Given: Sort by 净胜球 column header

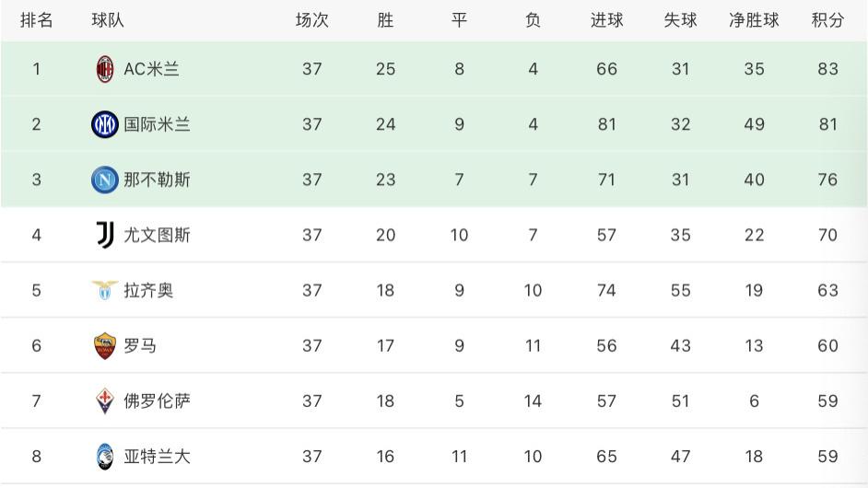Looking at the screenshot, I should click(754, 20).
